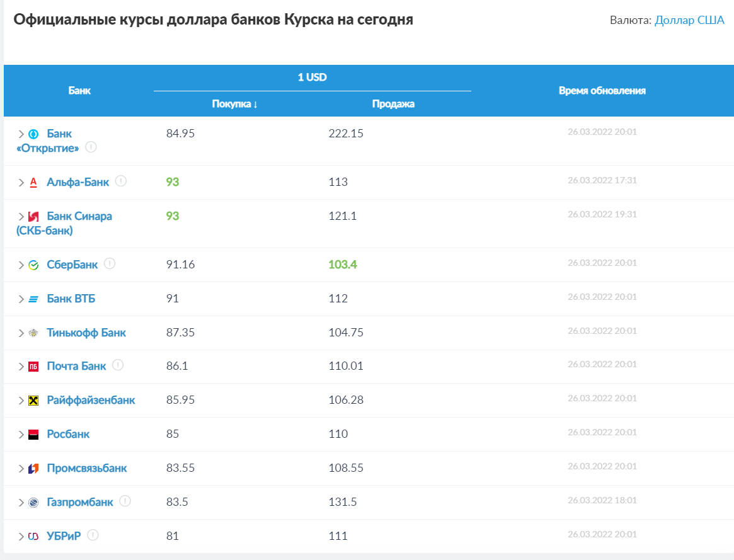Click the Alfa-Bank red logo icon
The image size is (734, 560).
33,183
